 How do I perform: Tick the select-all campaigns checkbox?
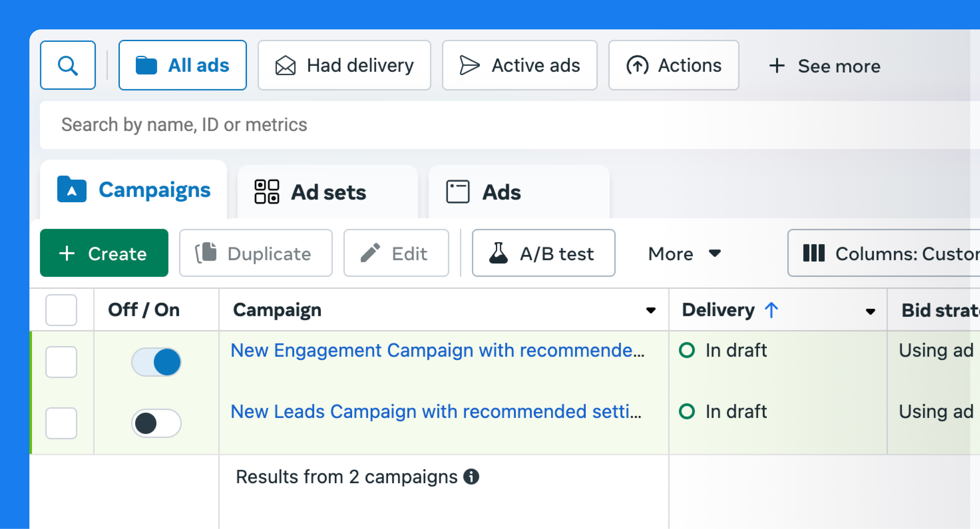coord(61,310)
